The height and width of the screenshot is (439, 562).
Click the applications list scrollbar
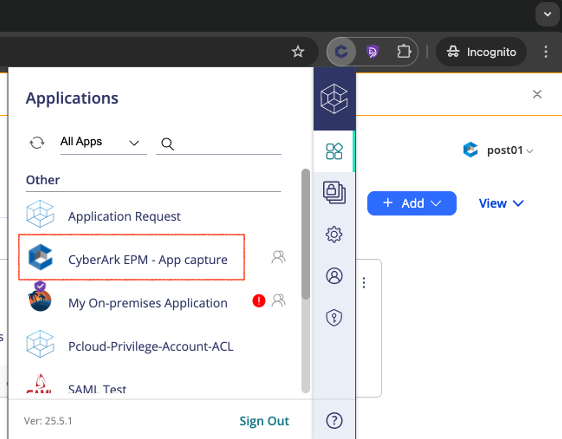pos(305,234)
